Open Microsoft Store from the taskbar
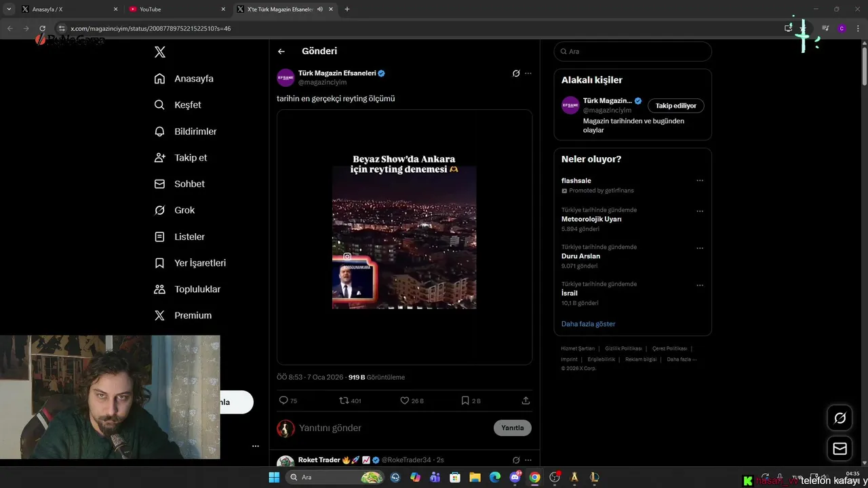The width and height of the screenshot is (868, 488). [455, 477]
